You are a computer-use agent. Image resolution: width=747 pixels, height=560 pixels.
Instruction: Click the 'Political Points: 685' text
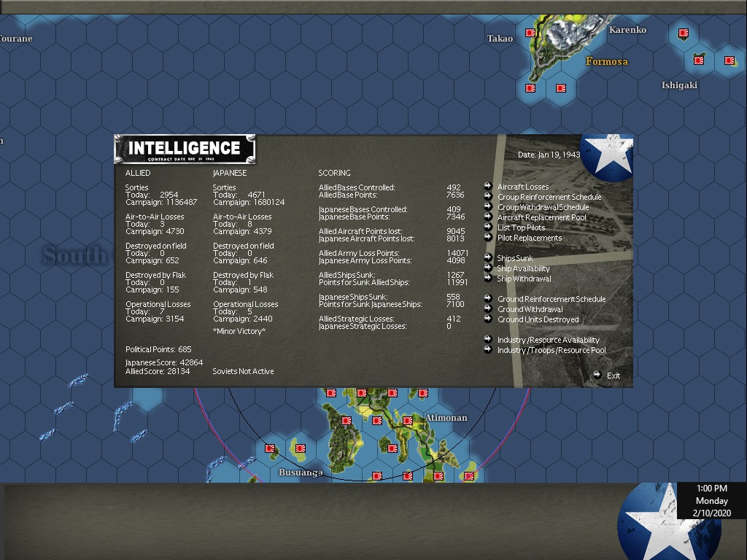[158, 349]
